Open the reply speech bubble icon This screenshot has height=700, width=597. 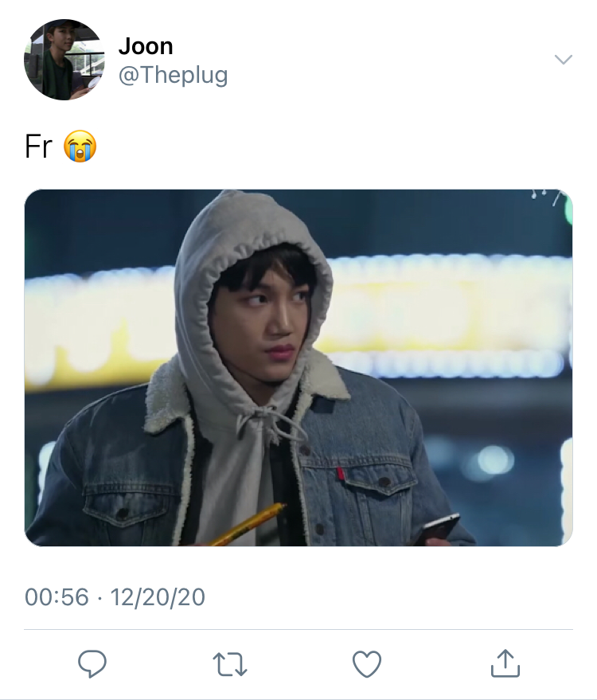pos(92,664)
